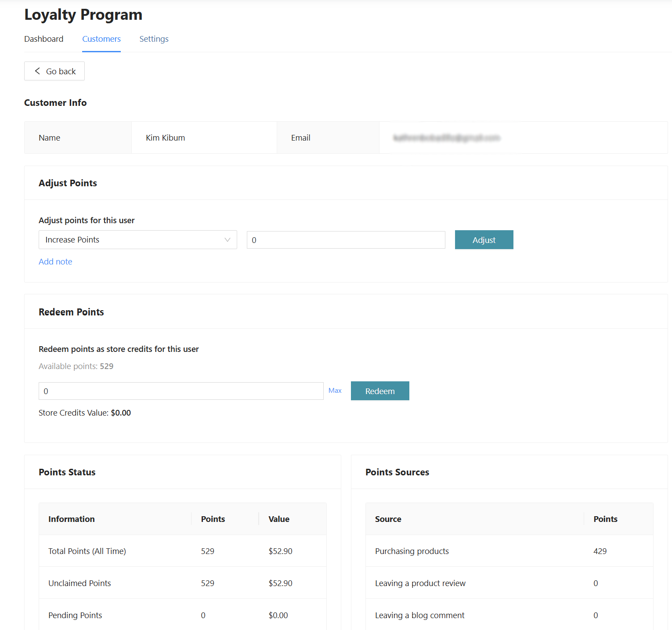Focus the redeem points input field
This screenshot has height=630, width=672.
coord(181,391)
